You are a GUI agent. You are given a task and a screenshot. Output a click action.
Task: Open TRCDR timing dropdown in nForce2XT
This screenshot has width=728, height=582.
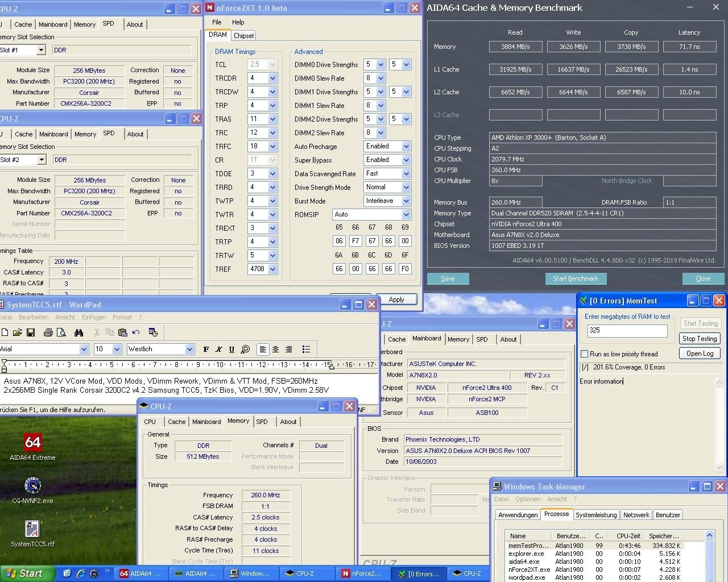[x=272, y=78]
